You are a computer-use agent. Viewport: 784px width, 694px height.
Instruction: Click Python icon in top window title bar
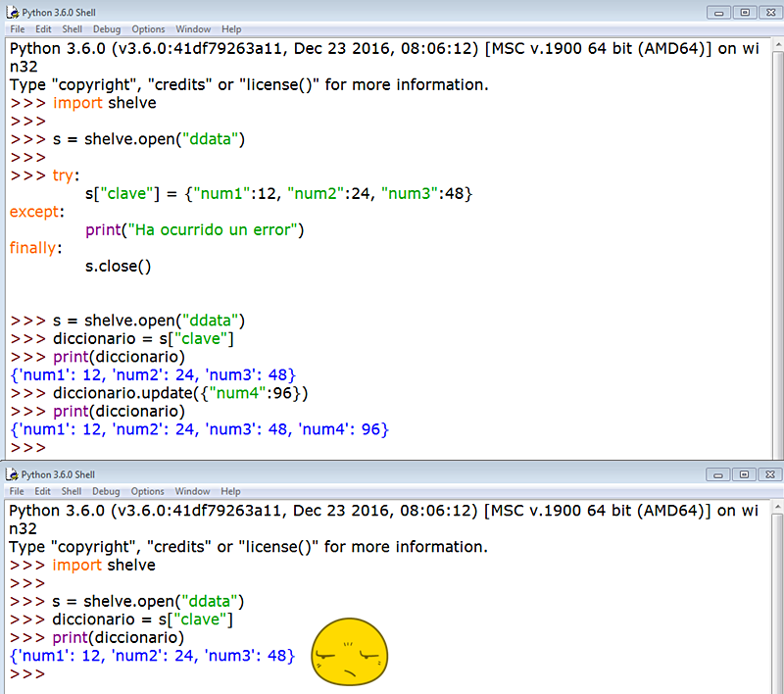(x=13, y=12)
